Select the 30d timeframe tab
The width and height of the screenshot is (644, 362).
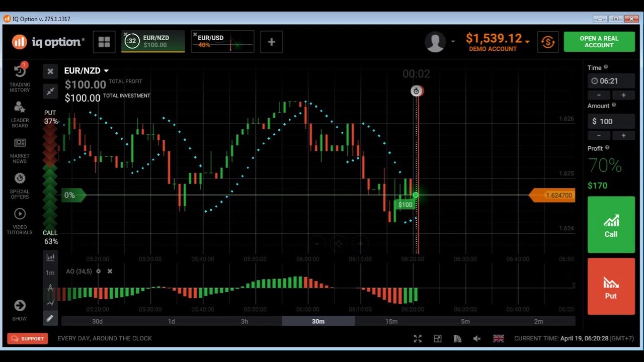97,321
